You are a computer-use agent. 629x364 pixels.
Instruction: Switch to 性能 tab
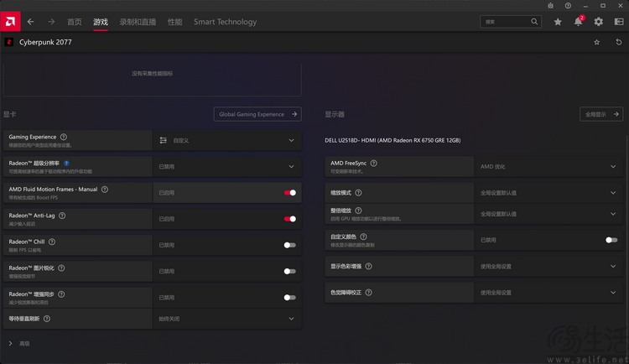(175, 22)
